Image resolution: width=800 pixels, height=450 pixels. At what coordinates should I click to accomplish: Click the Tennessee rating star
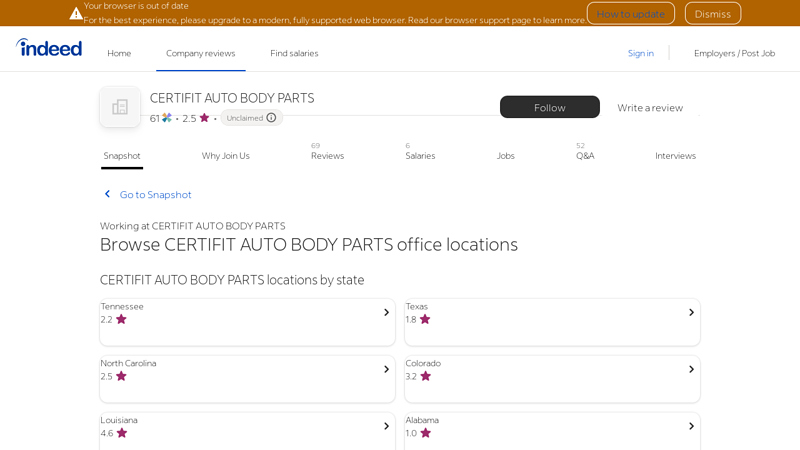(121, 319)
